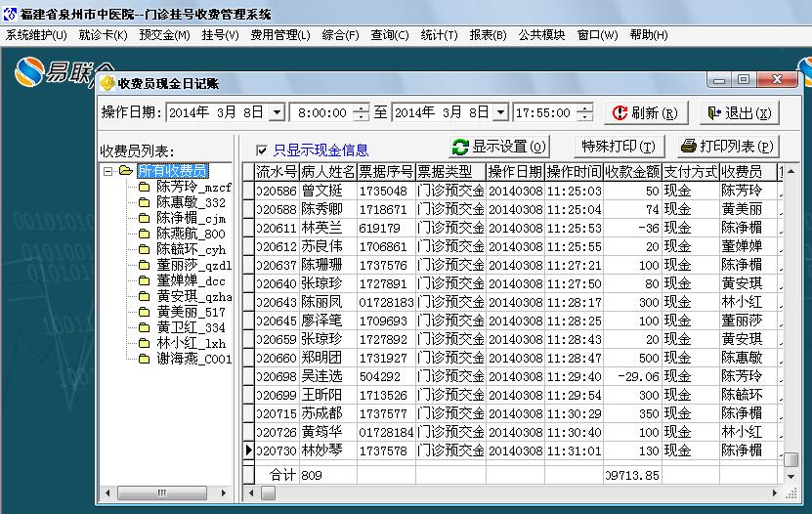Screen dimensions: 812x514
Task: Open the end date dropdown
Action: click(x=500, y=112)
